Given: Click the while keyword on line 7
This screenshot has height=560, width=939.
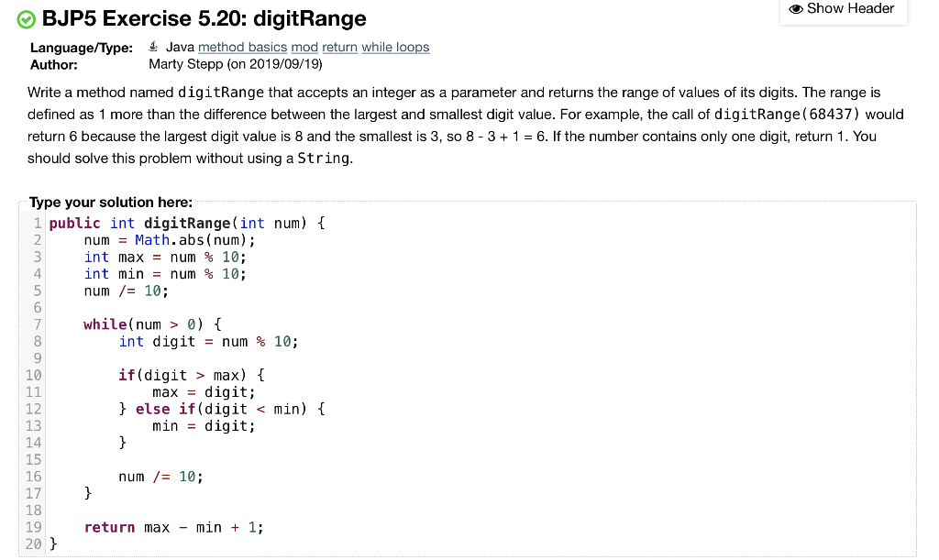Looking at the screenshot, I should point(105,324).
